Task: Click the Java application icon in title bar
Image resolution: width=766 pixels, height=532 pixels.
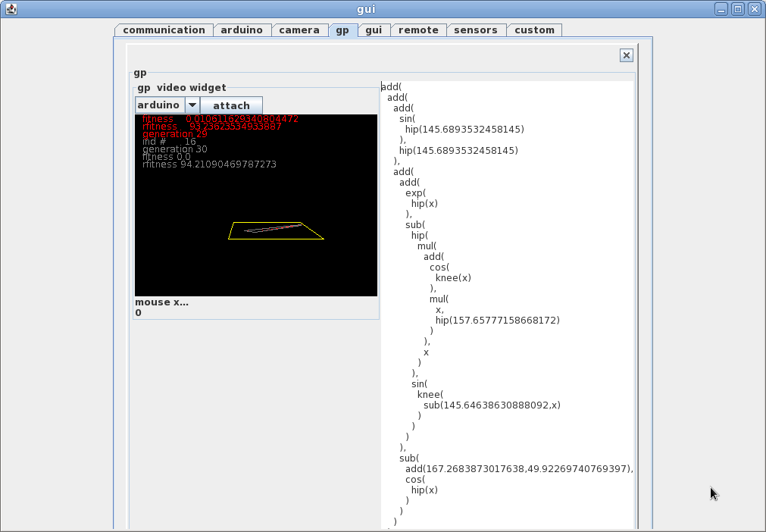Action: coord(11,9)
